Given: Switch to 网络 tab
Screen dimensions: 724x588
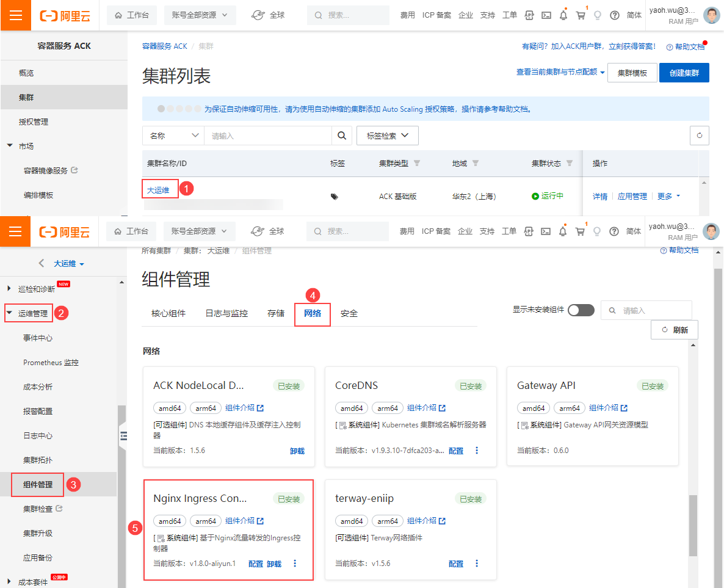Looking at the screenshot, I should (x=313, y=313).
